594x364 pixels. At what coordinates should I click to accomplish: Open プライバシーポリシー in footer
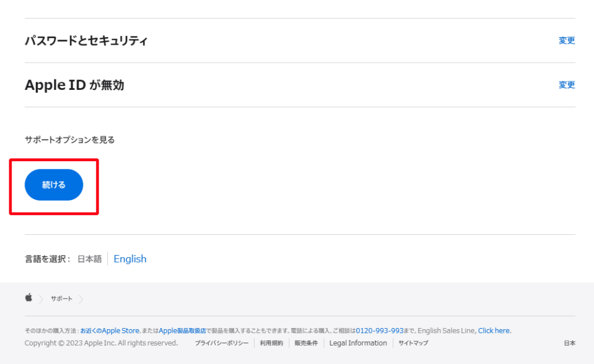click(x=222, y=343)
